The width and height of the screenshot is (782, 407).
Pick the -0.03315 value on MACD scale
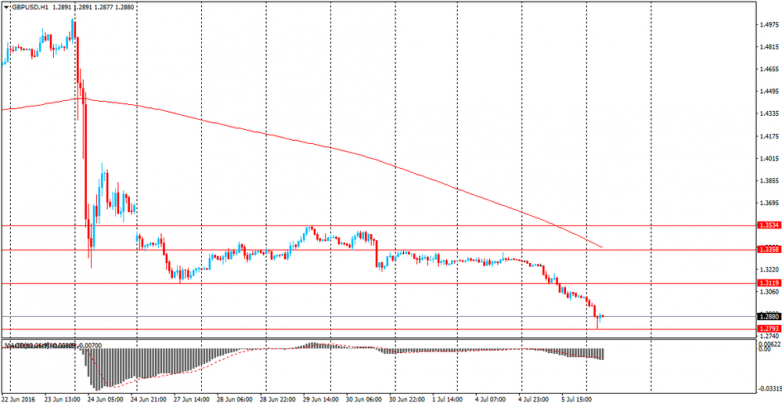pyautogui.click(x=770, y=388)
